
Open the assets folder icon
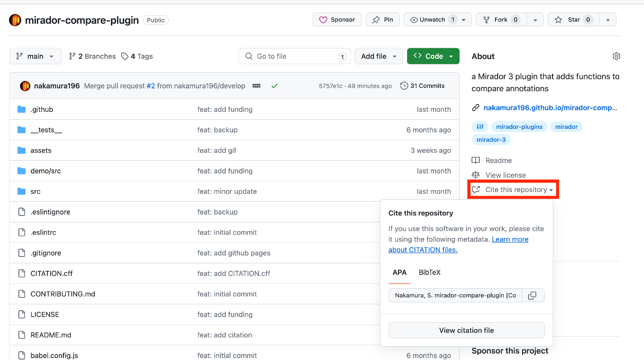[x=21, y=151]
